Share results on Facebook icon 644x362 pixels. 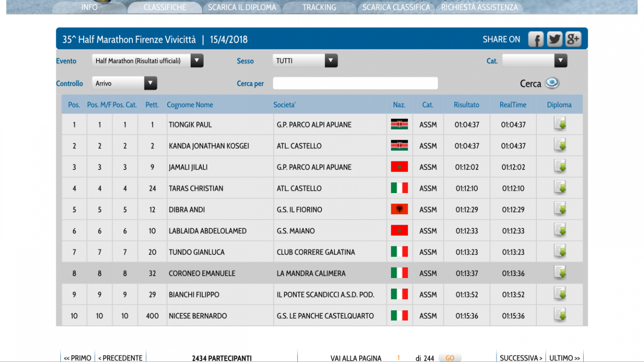[536, 39]
